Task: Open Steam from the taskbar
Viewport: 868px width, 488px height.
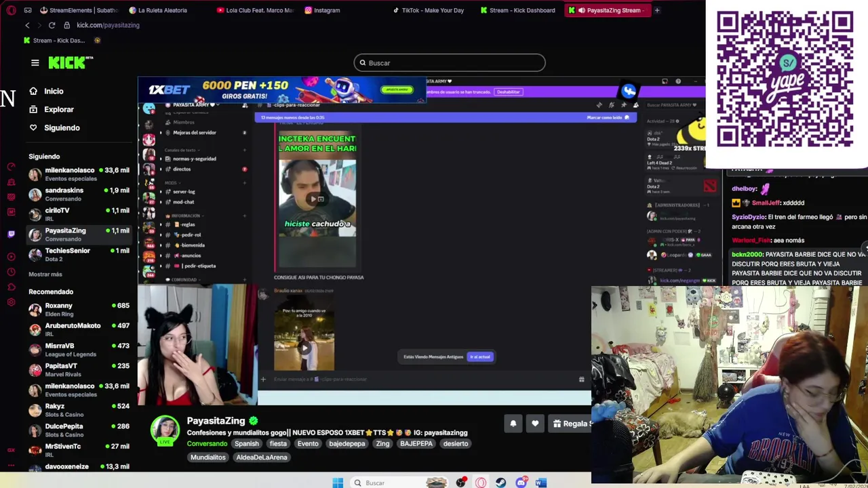Action: tap(500, 483)
